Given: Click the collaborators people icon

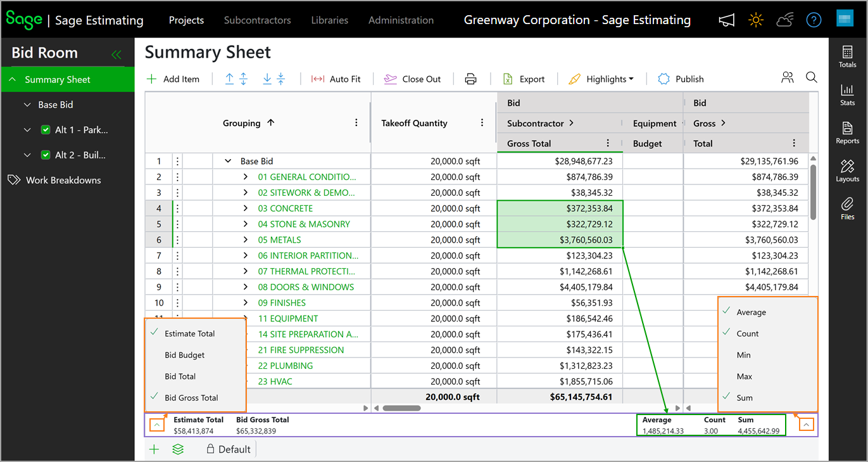Looking at the screenshot, I should pos(788,77).
